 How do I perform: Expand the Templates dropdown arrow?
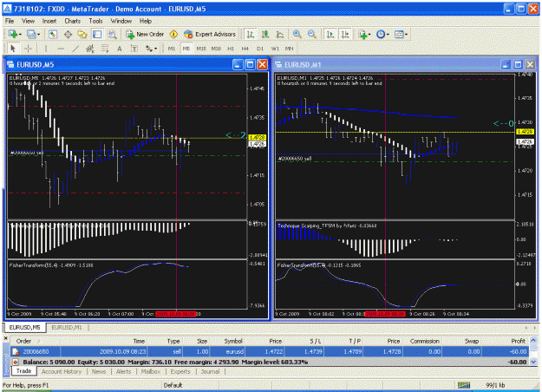(x=406, y=35)
